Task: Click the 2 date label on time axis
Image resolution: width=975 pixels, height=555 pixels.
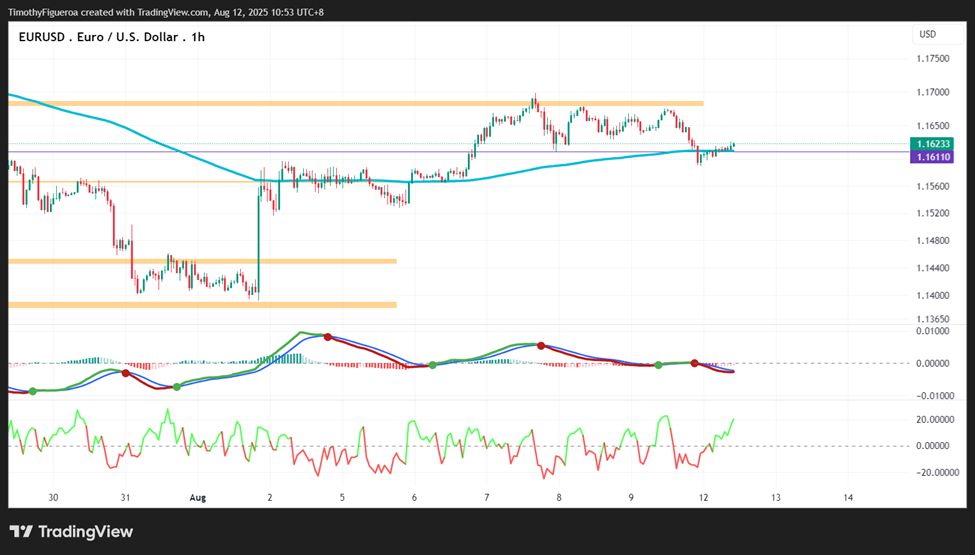Action: coord(270,498)
